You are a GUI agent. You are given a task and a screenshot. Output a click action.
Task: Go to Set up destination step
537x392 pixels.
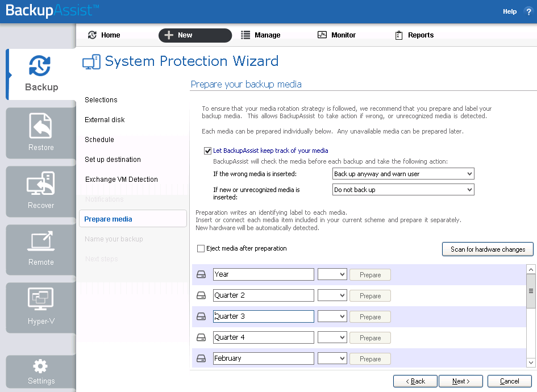pyautogui.click(x=113, y=160)
